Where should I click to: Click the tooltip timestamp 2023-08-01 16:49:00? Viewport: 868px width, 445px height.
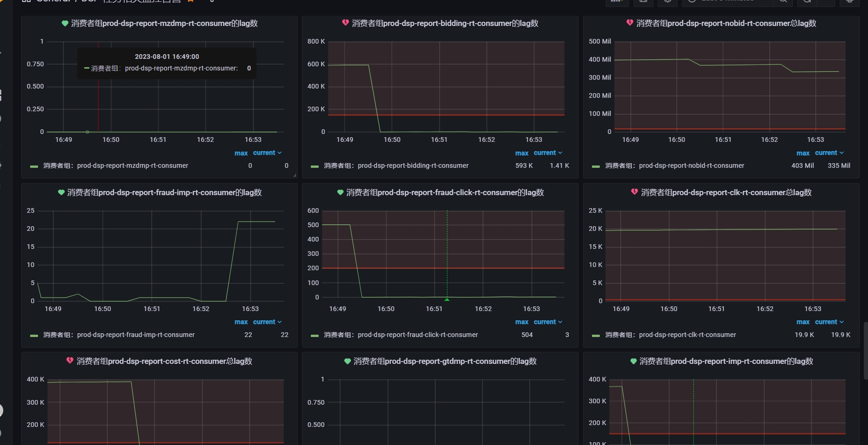click(167, 57)
